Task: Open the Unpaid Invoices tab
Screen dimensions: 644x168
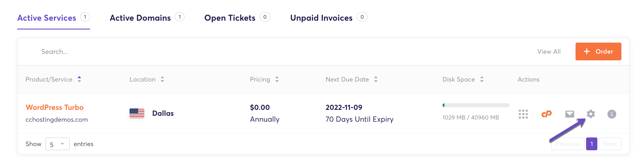Action: [321, 18]
